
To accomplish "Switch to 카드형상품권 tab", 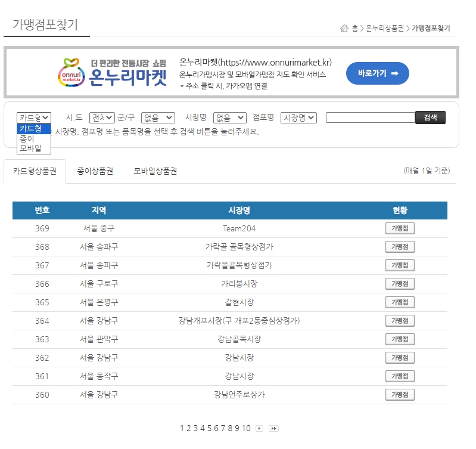I will tap(35, 171).
